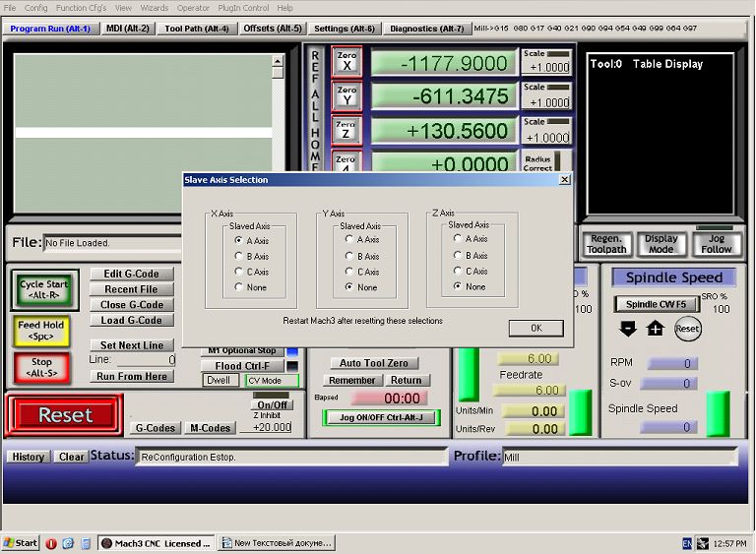Open the File menu
This screenshot has width=756, height=554.
[x=10, y=8]
